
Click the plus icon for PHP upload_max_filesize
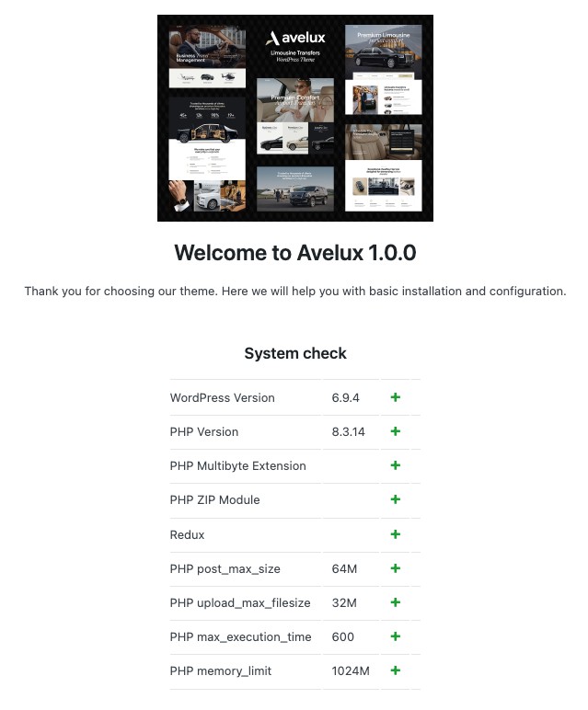point(396,602)
